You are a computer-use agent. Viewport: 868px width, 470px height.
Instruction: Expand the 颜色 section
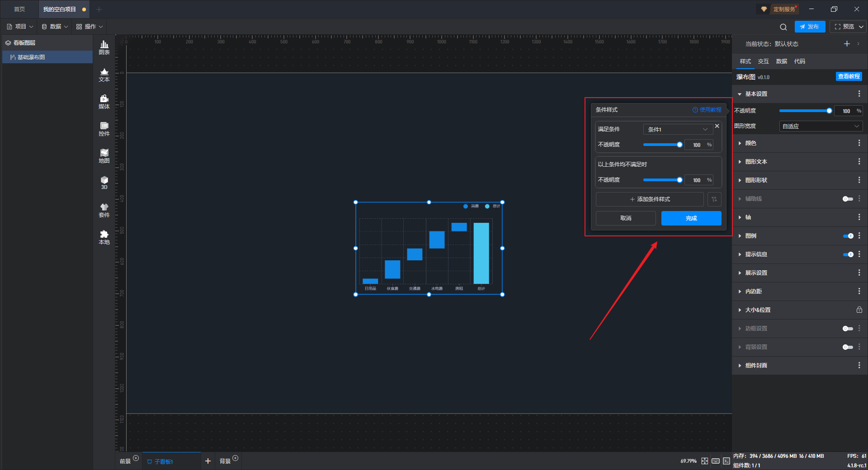pyautogui.click(x=740, y=143)
